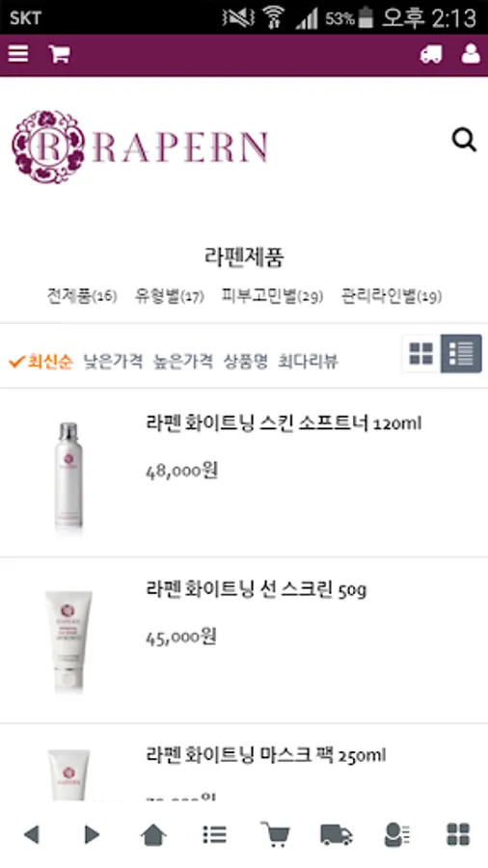Tap the delivery truck icon in the bottom bar
The height and width of the screenshot is (868, 488).
[x=337, y=833]
